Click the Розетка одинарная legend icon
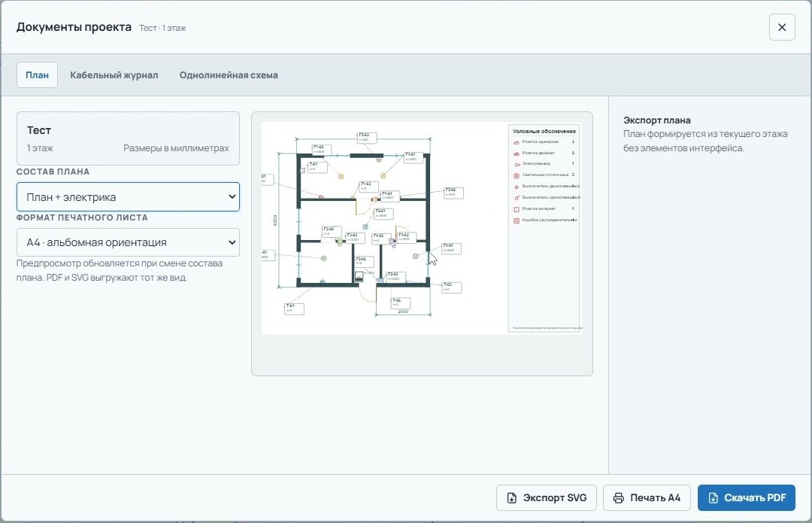Viewport: 812px width, 523px height. click(x=517, y=142)
